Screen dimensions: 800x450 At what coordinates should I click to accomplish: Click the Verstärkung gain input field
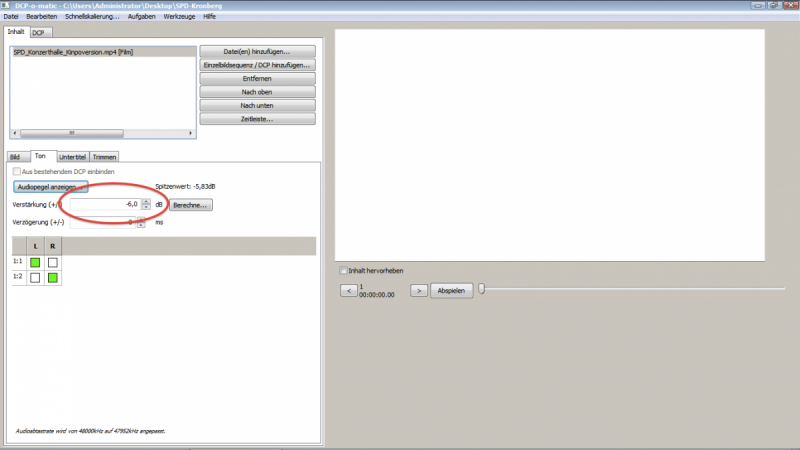pyautogui.click(x=104, y=205)
